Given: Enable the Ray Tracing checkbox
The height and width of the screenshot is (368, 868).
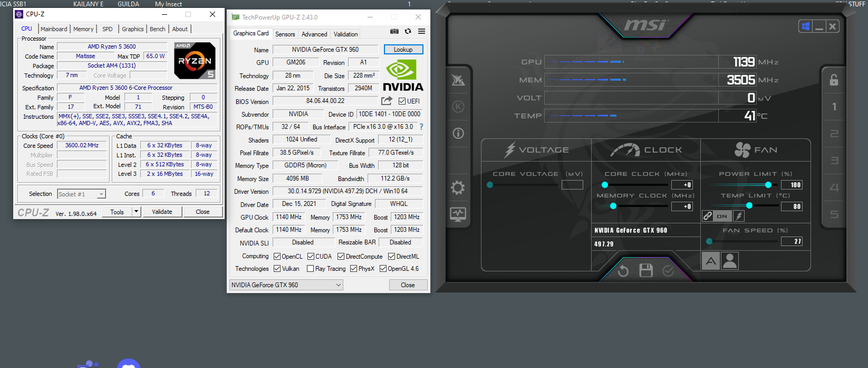Looking at the screenshot, I should 310,269.
